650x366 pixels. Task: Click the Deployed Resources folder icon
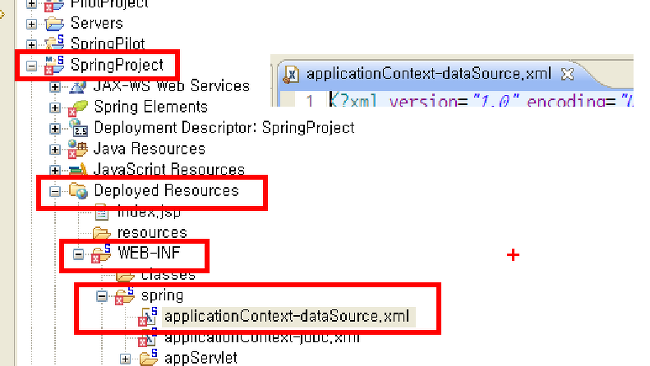pyautogui.click(x=78, y=191)
